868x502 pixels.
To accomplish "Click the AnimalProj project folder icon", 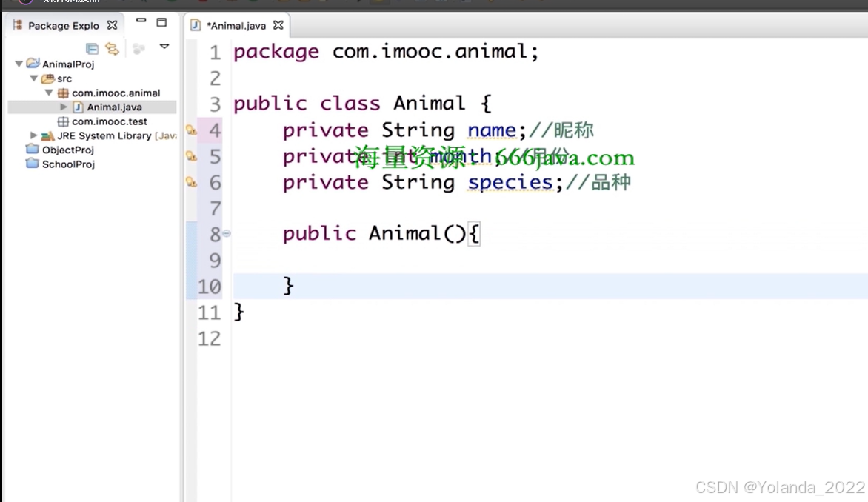I will click(33, 63).
